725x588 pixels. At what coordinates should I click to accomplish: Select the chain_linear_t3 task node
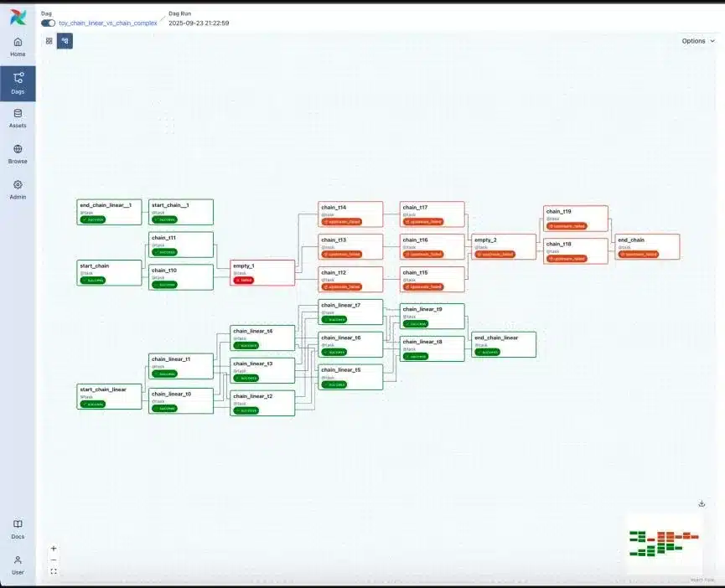(262, 370)
